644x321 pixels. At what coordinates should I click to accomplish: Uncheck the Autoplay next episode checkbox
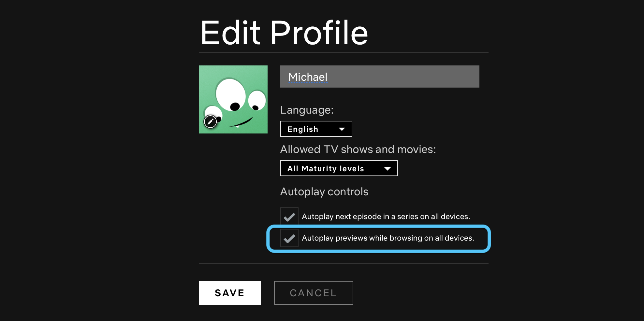[289, 216]
